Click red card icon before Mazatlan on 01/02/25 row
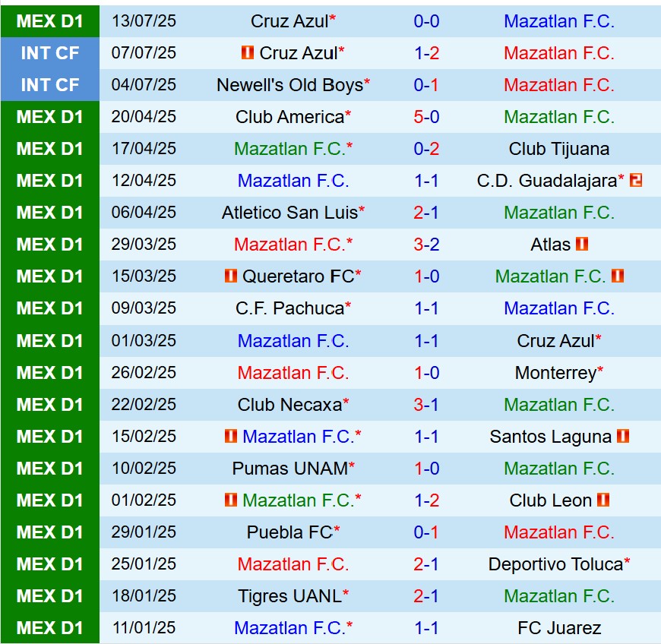Viewport: 661px width, 644px height. pos(231,500)
